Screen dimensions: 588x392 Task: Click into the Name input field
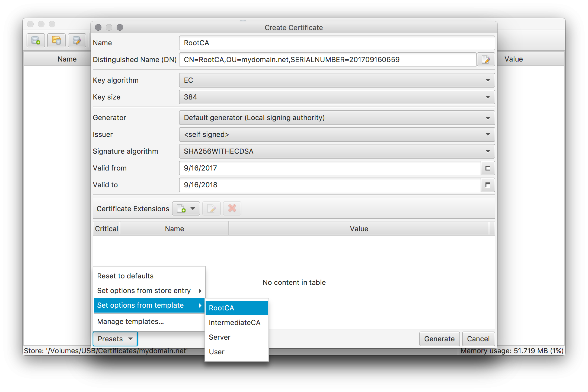pos(337,43)
